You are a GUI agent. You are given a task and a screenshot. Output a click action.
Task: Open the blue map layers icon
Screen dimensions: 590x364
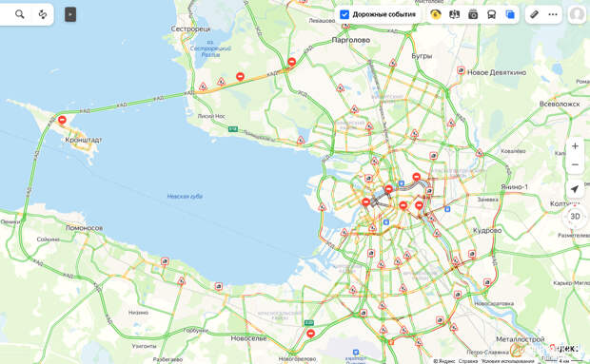[510, 14]
